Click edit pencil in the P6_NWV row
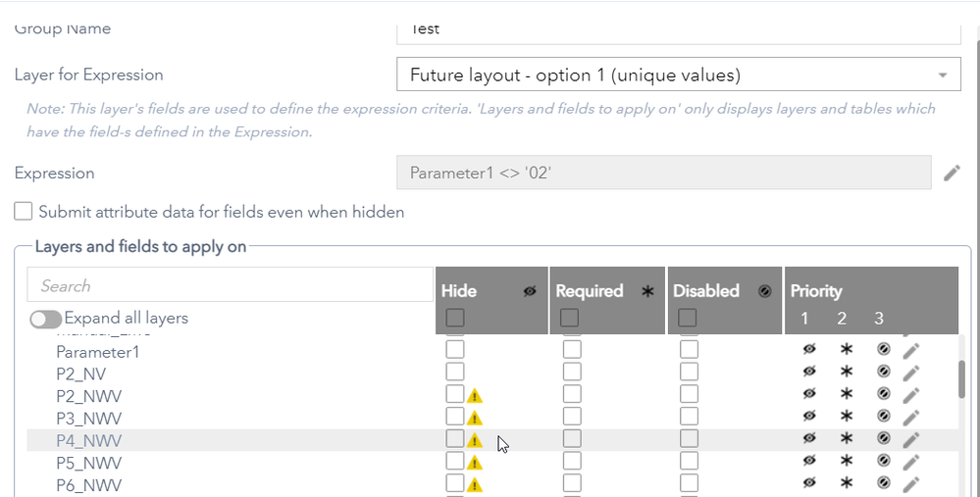This screenshot has height=497, width=980. point(911,484)
